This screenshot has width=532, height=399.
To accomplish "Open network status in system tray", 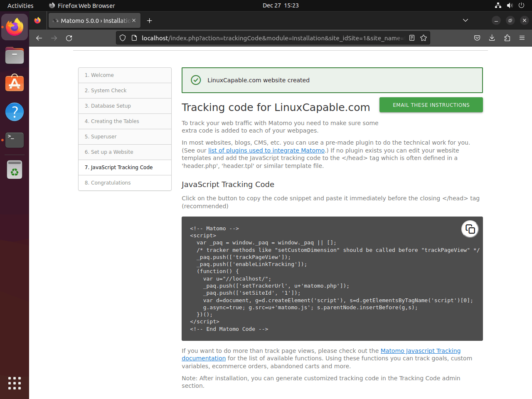I will click(x=498, y=5).
